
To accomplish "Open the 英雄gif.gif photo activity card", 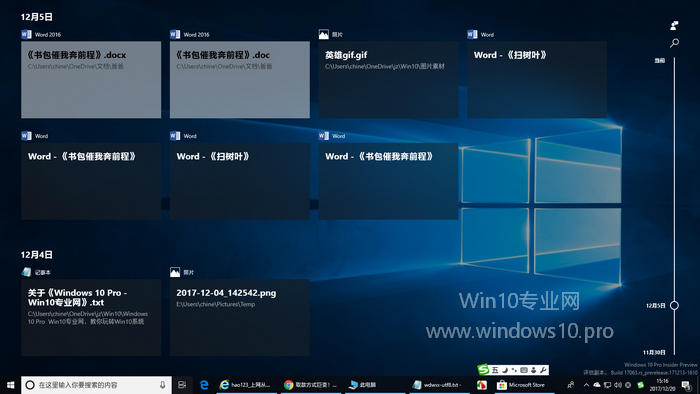I will tap(388, 79).
